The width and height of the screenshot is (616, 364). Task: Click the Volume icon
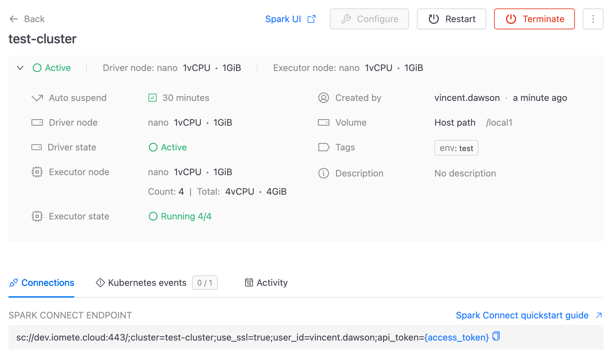(x=324, y=122)
